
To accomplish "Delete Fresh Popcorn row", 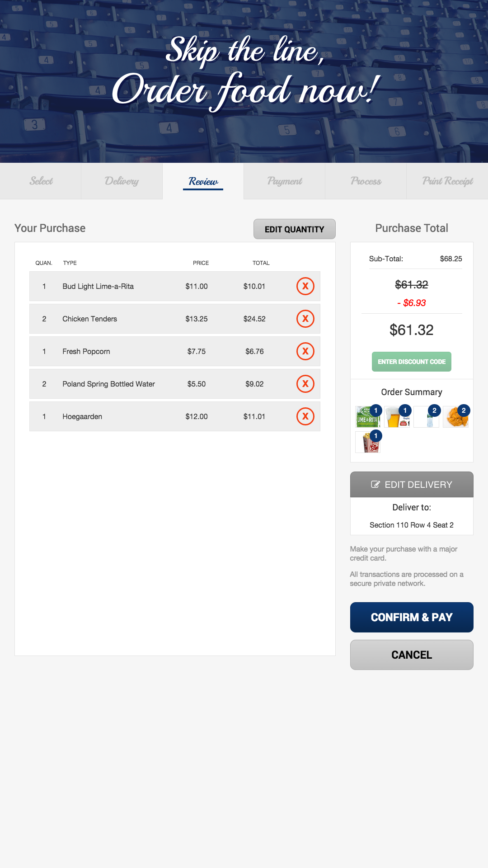I will pos(305,351).
